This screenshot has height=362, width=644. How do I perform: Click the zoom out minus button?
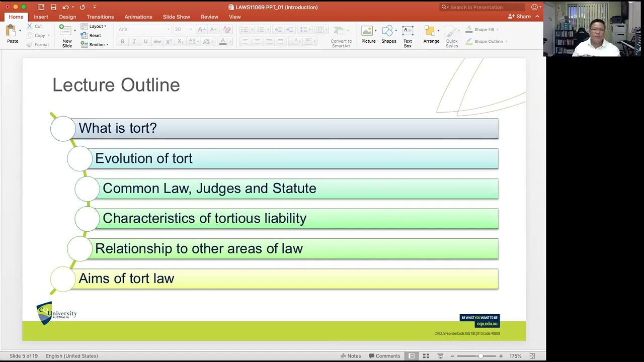coord(452,356)
